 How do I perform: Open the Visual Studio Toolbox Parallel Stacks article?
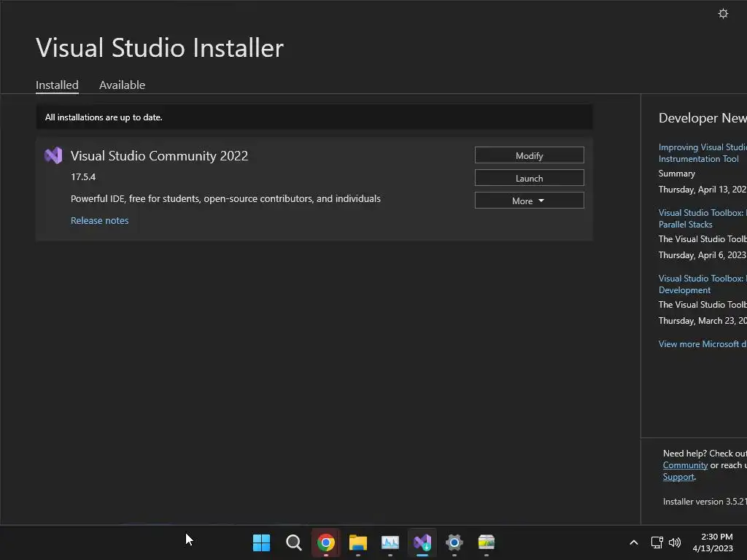click(x=703, y=219)
